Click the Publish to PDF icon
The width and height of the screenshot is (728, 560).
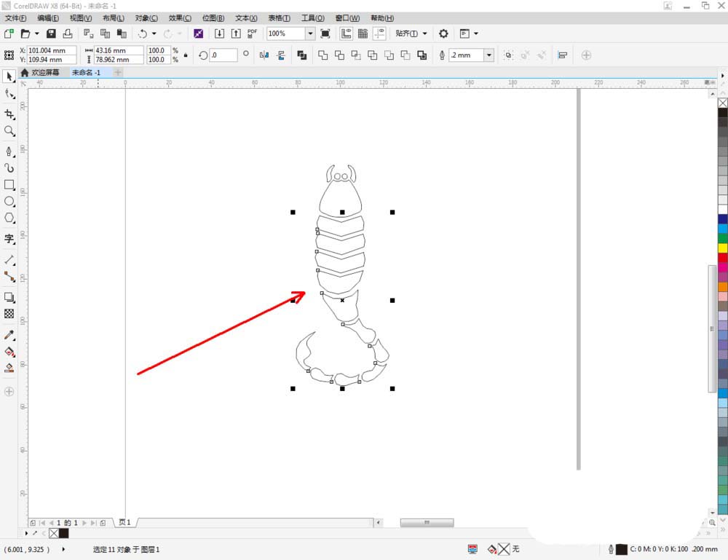click(x=252, y=33)
